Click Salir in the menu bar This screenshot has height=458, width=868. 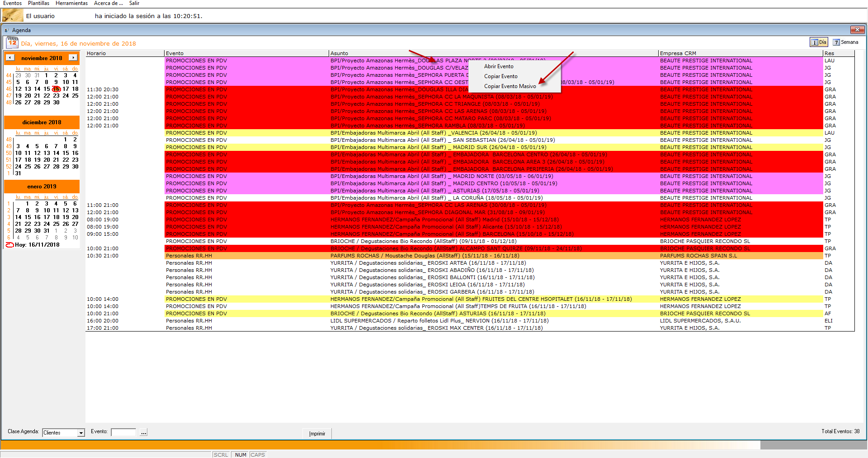click(x=134, y=3)
